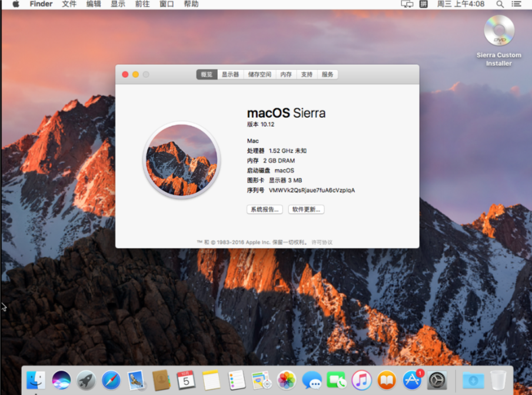Open Trash in the Dock
This screenshot has height=395, width=532.
(x=498, y=380)
